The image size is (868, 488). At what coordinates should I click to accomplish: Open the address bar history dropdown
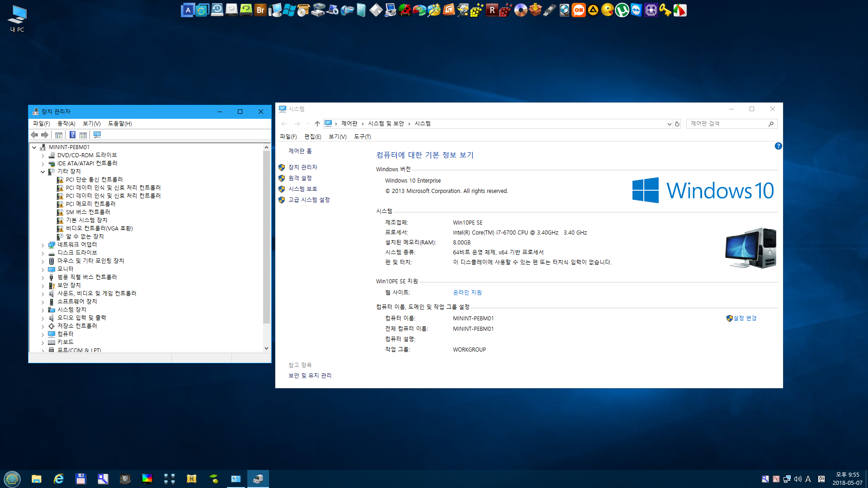tap(669, 124)
